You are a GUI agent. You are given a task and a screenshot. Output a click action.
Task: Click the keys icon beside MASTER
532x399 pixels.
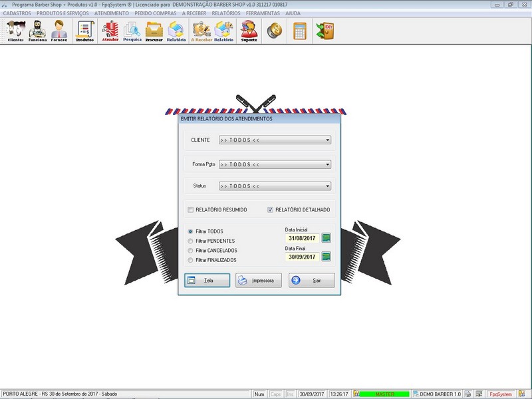[x=356, y=394]
